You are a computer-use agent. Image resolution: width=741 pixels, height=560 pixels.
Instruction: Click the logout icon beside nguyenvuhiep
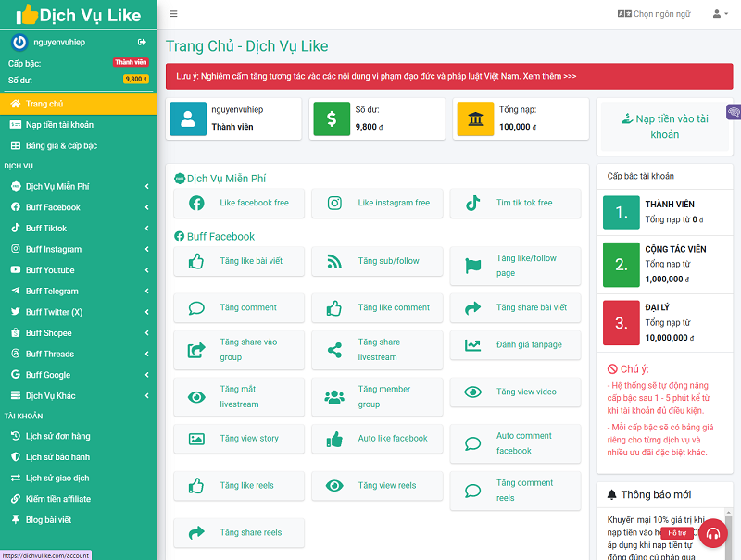click(x=142, y=42)
